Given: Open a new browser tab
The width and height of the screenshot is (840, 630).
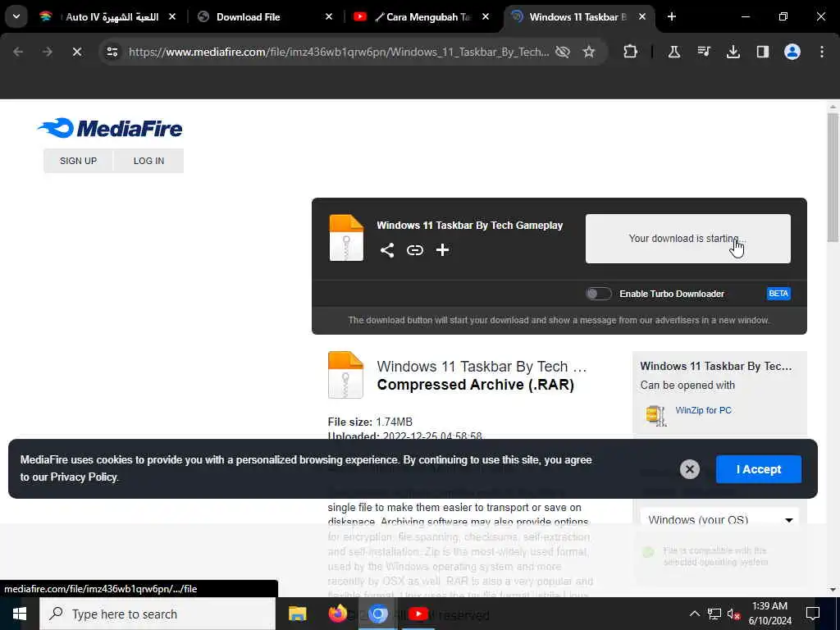Looking at the screenshot, I should pos(671,16).
